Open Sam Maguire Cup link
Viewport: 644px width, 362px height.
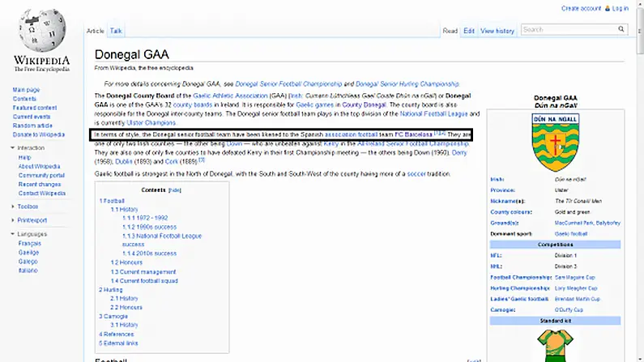(574, 278)
